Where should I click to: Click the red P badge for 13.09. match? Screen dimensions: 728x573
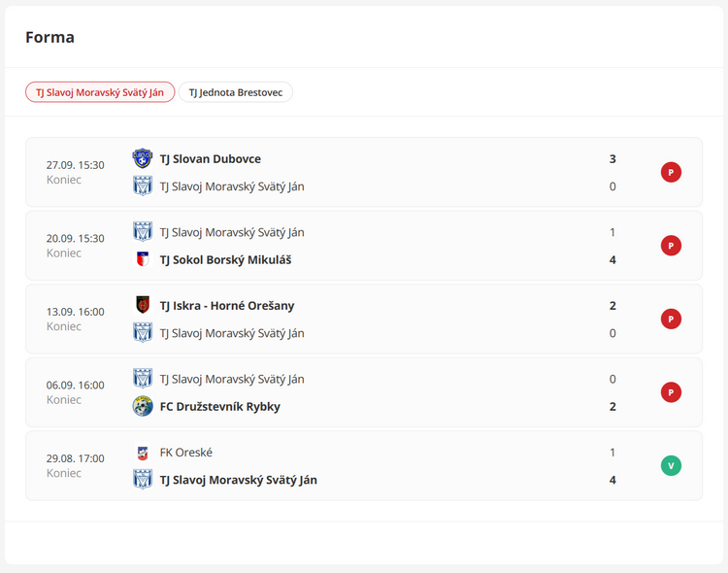[x=671, y=320]
